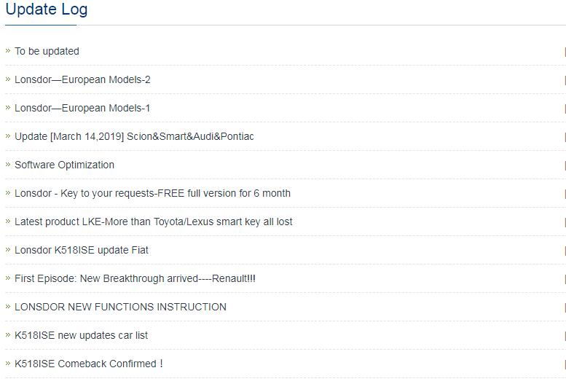
Task: Click arrow bullet beside "To be updated"
Action: [x=8, y=51]
